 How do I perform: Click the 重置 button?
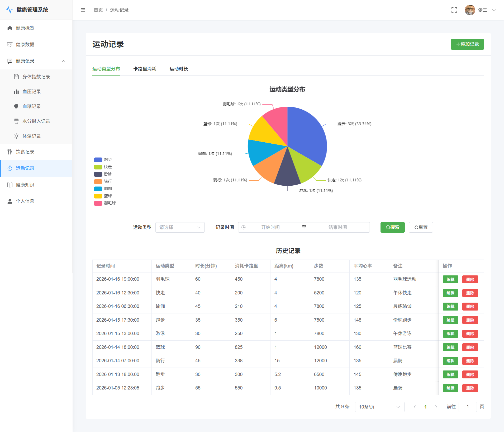tap(421, 227)
